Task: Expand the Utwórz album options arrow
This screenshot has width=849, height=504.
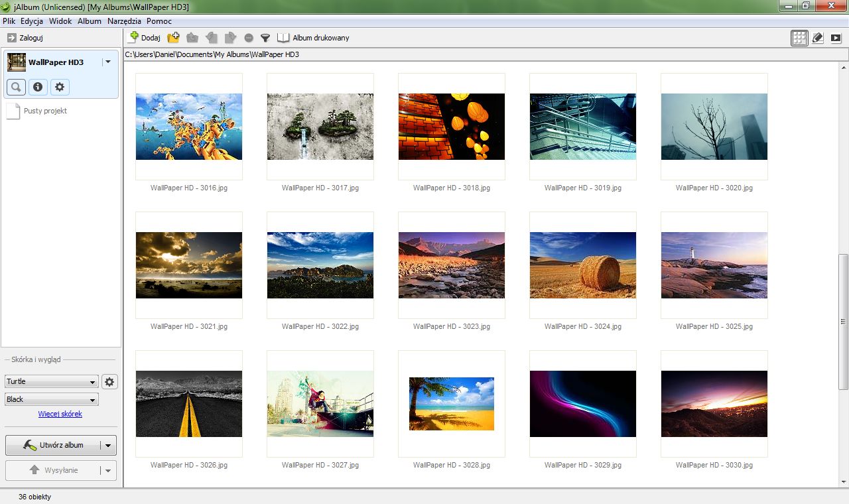Action: click(109, 445)
